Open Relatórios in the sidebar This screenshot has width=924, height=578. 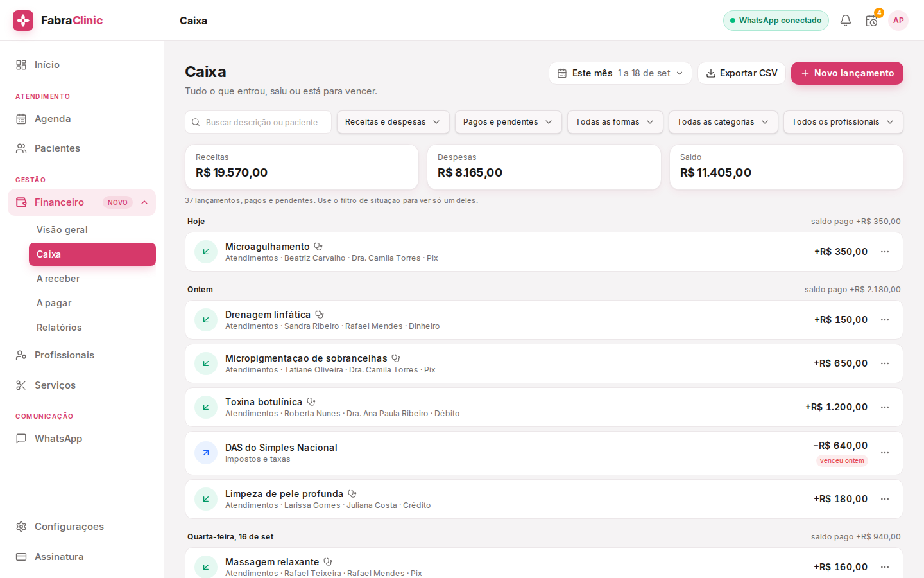[x=92, y=328]
